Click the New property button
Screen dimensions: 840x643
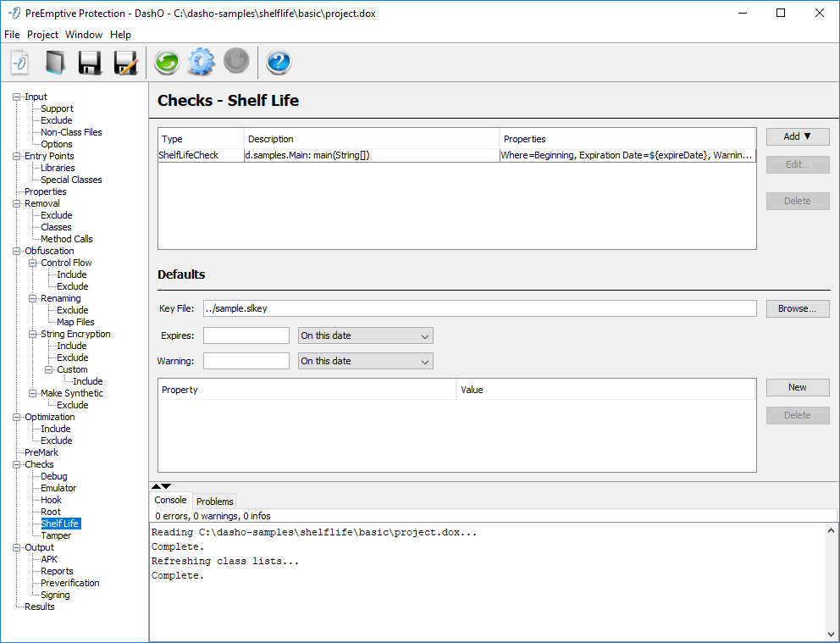[x=797, y=387]
